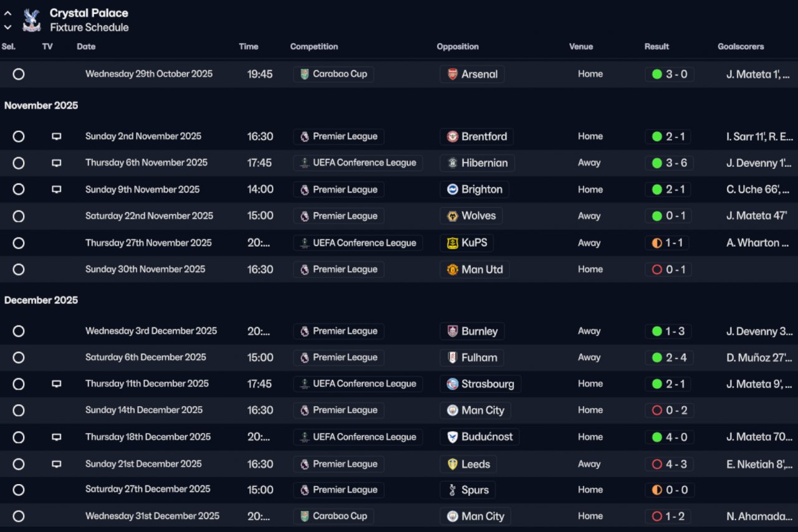Select the Strasbourg fixture using its circle
The width and height of the screenshot is (798, 532).
(x=19, y=384)
